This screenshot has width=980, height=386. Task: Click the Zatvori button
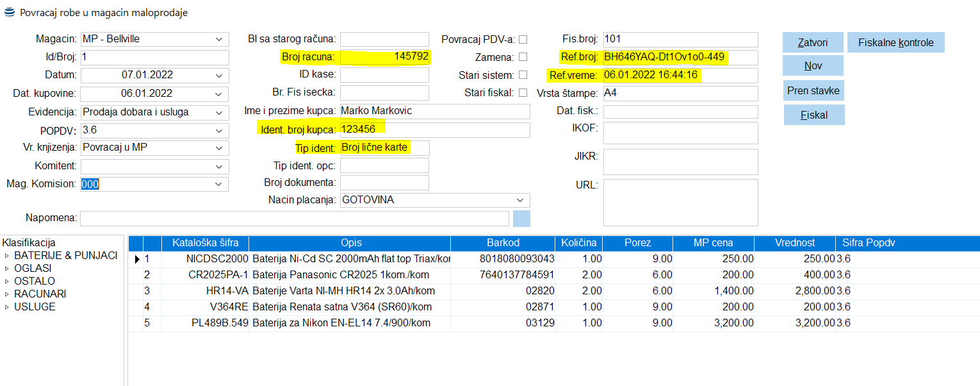coord(812,43)
